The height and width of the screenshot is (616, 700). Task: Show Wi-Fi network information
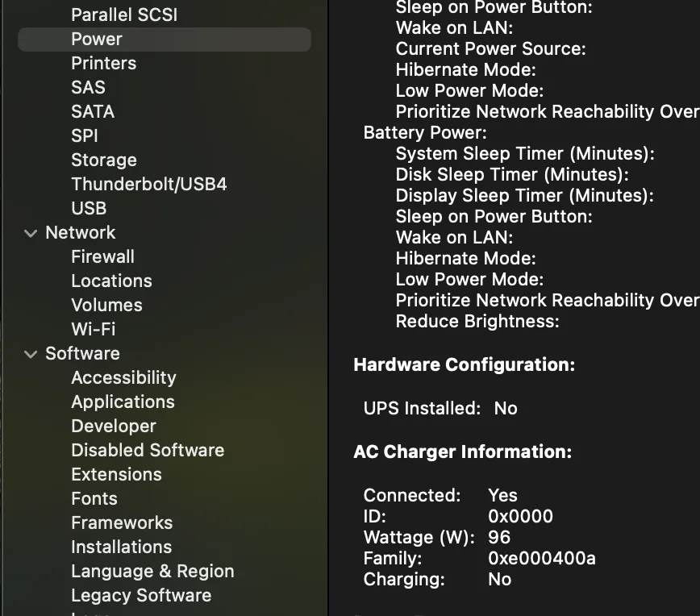[x=93, y=329]
